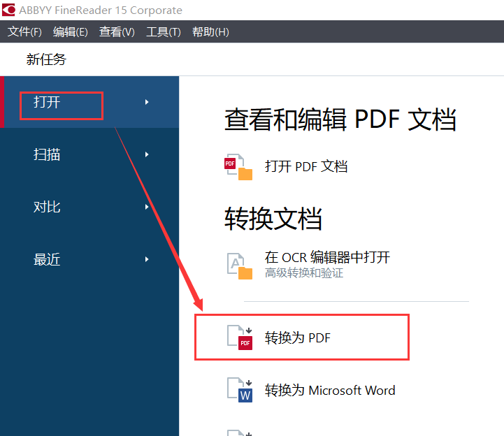
Task: Select the 打开 sidebar tab
Action: (89, 102)
